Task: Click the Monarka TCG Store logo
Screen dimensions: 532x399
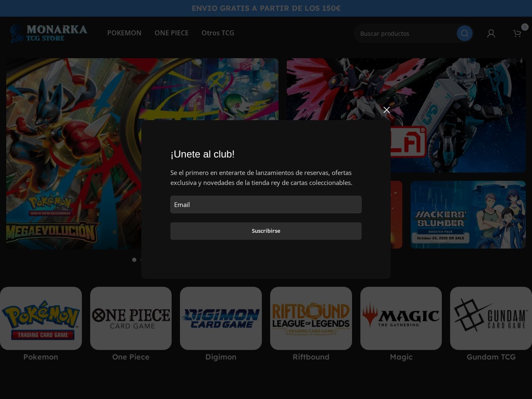Action: 48,33
